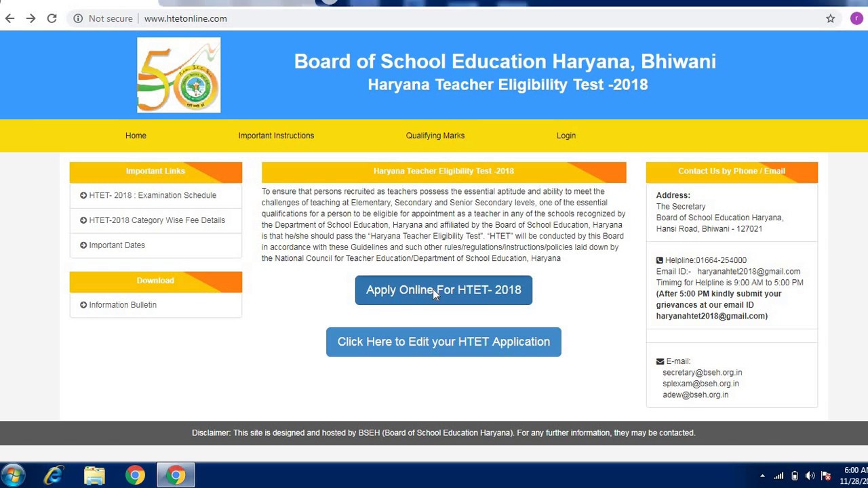Click arrow icon beside Examination Schedule

coord(83,195)
